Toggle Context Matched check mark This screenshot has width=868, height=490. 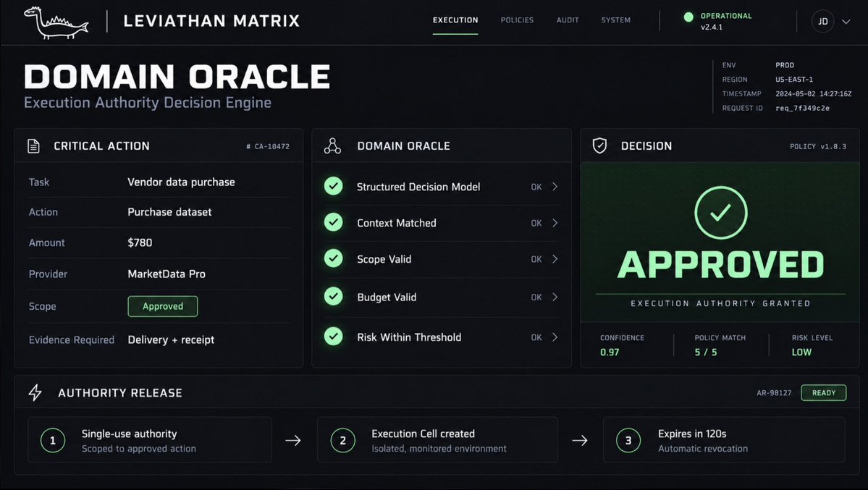[x=333, y=222]
